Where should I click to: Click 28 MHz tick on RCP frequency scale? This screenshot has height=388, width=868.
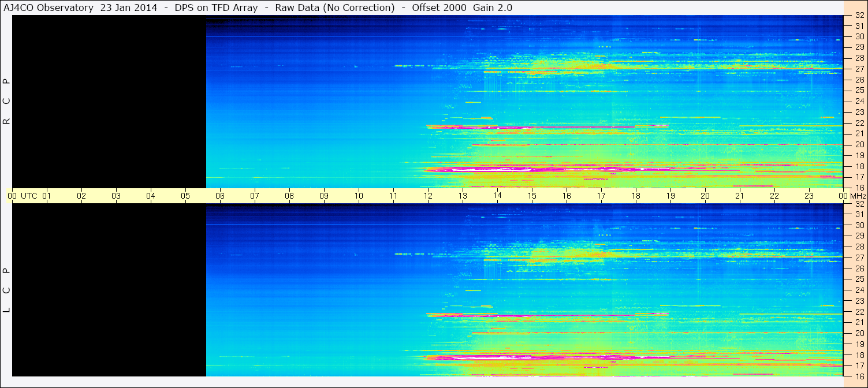click(x=859, y=58)
